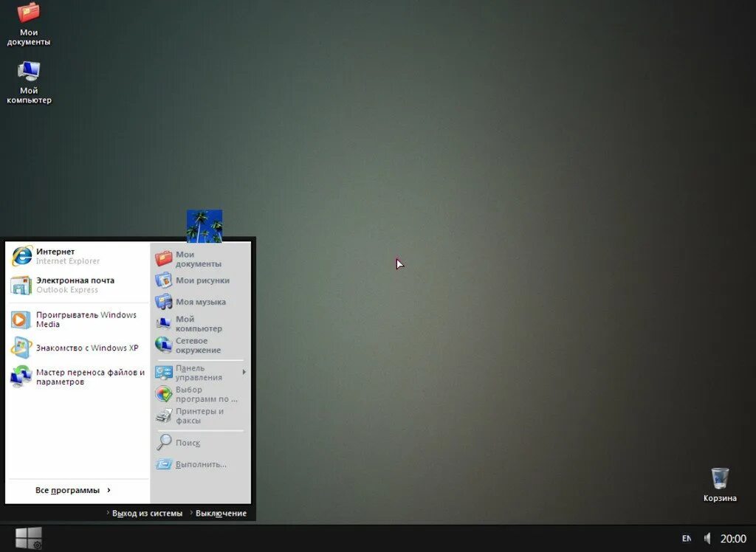756x552 pixels.
Task: Open the Мои рисунки icon
Action: tap(163, 280)
